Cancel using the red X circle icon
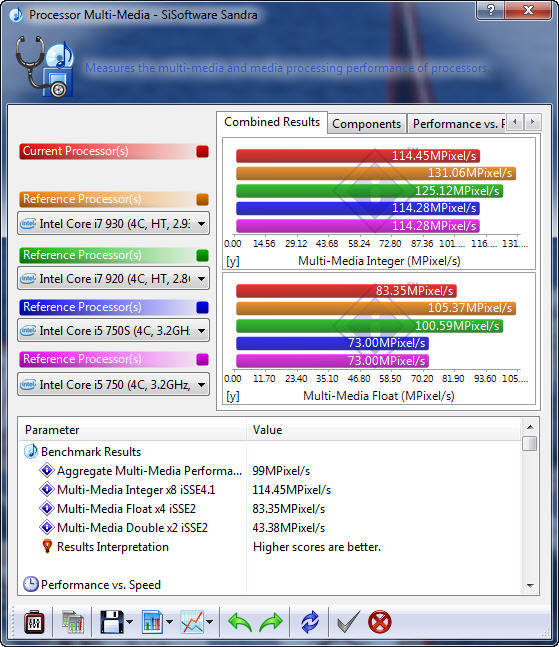 pyautogui.click(x=380, y=622)
